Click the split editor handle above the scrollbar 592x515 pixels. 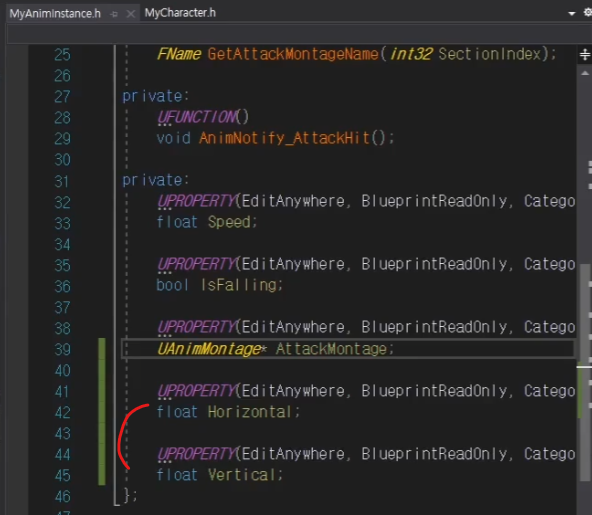coord(584,55)
